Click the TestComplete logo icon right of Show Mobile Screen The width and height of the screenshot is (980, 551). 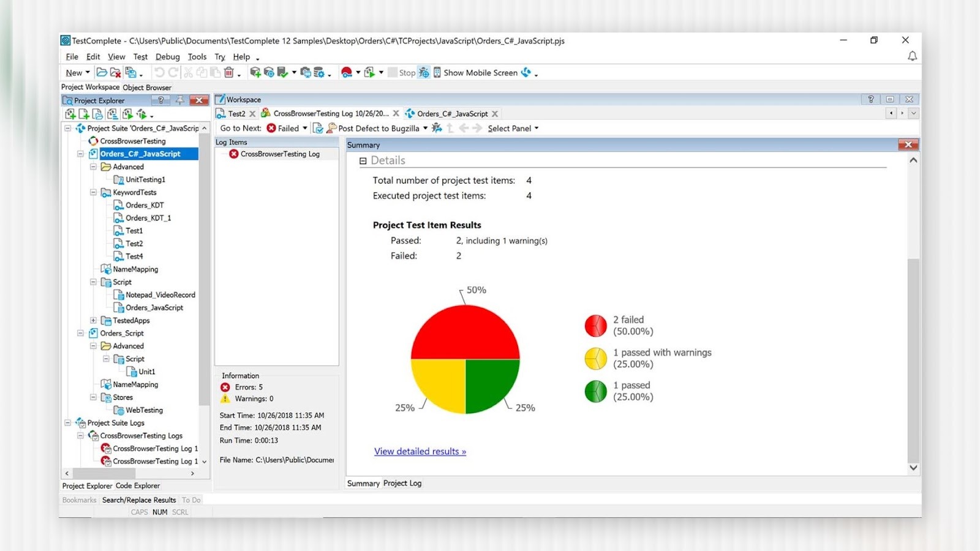tap(526, 72)
